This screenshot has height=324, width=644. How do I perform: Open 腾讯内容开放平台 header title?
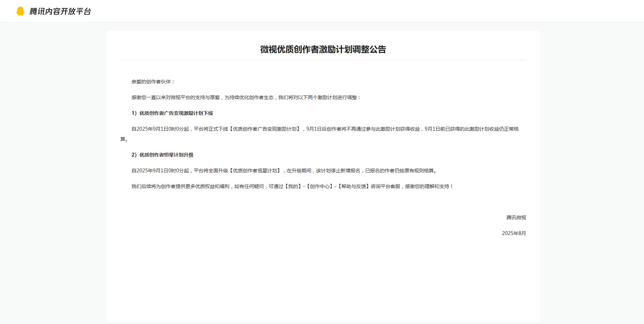click(60, 11)
